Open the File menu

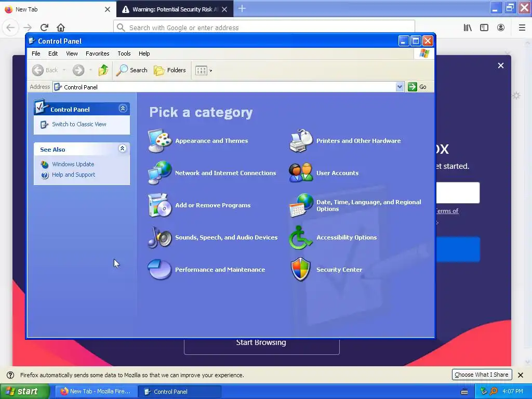[36, 54]
